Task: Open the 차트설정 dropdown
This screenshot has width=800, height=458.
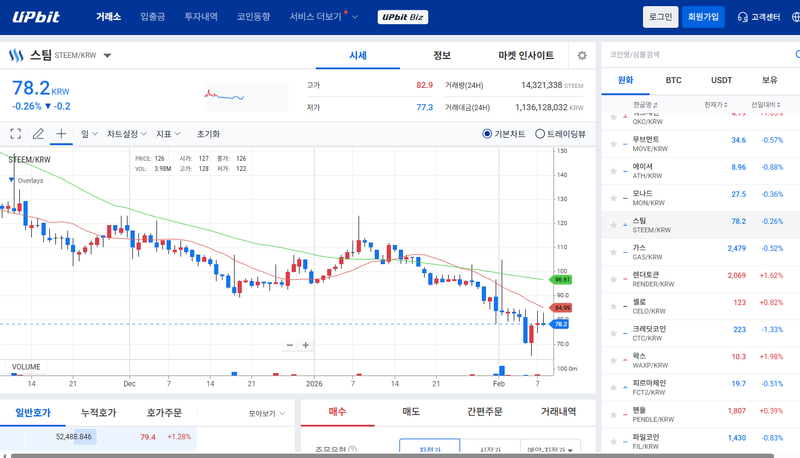Action: click(126, 133)
